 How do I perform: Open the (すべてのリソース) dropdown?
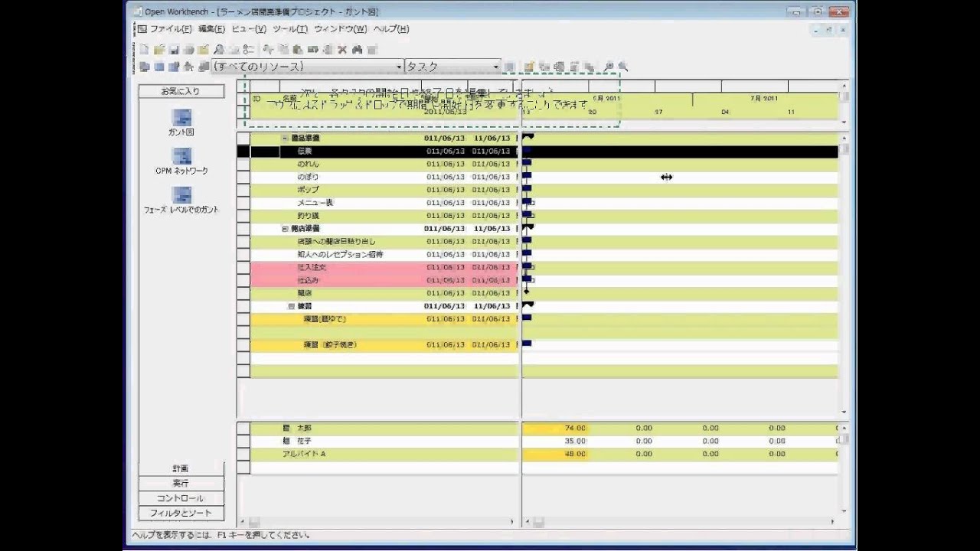pyautogui.click(x=399, y=67)
